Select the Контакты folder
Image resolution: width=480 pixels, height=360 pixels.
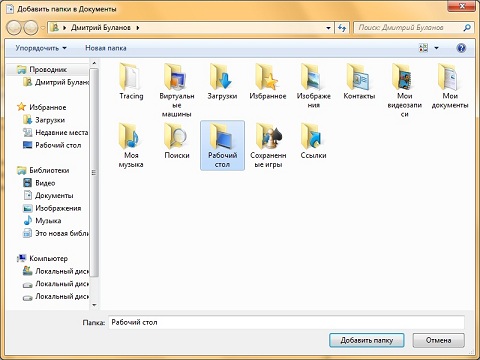[x=359, y=81]
